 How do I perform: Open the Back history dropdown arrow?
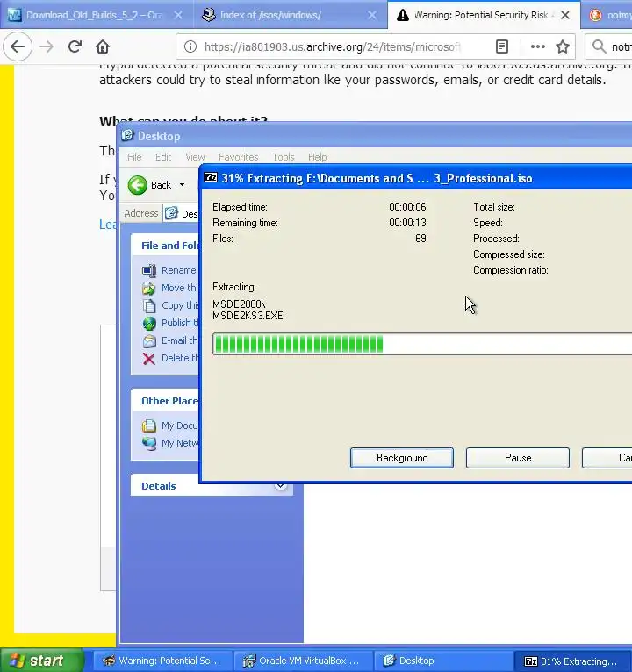point(183,185)
